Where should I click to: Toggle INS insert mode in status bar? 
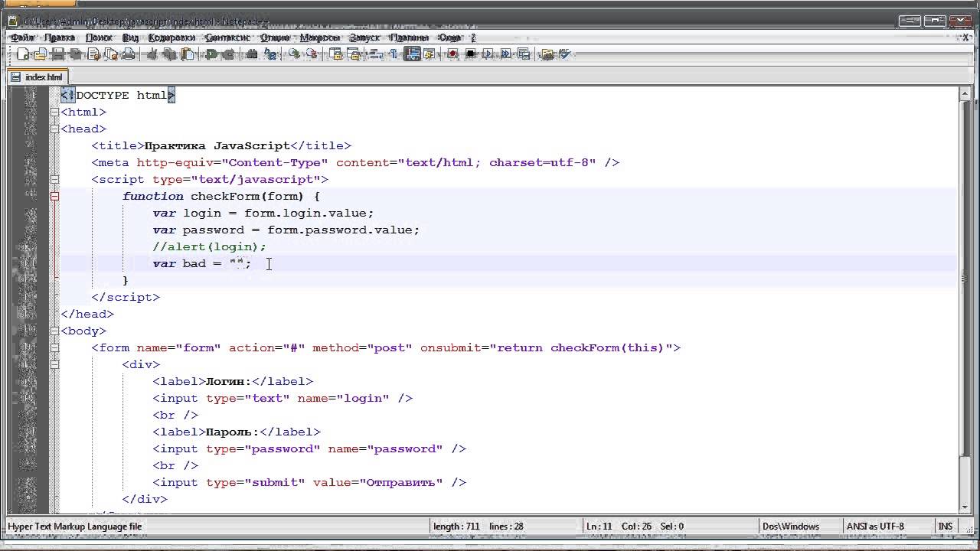[946, 527]
